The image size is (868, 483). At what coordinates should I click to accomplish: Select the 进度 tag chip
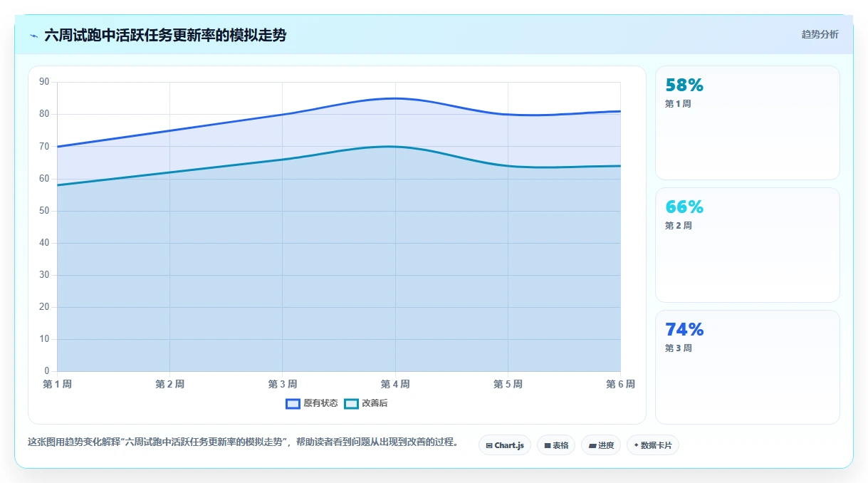click(x=601, y=445)
